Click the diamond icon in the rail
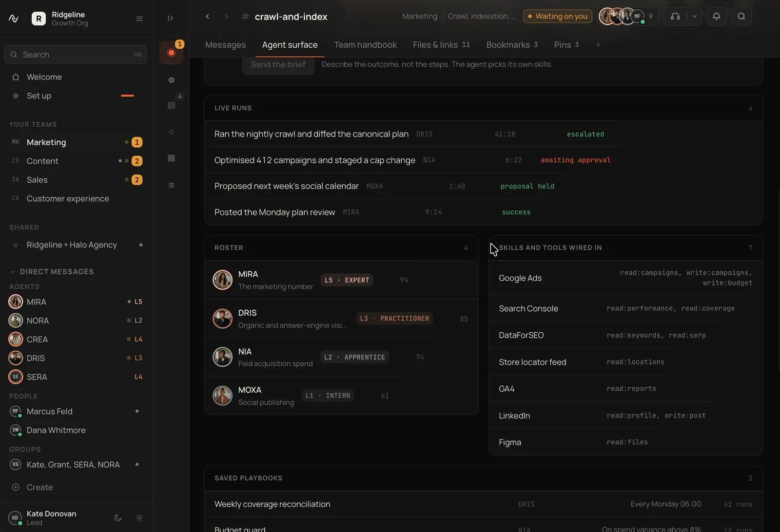Image resolution: width=780 pixels, height=532 pixels. click(x=171, y=132)
